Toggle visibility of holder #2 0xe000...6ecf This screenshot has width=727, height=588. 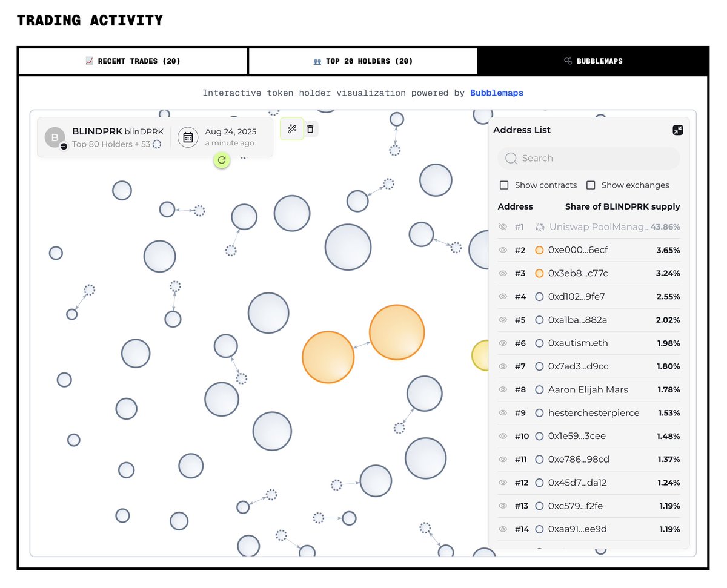[x=503, y=249]
